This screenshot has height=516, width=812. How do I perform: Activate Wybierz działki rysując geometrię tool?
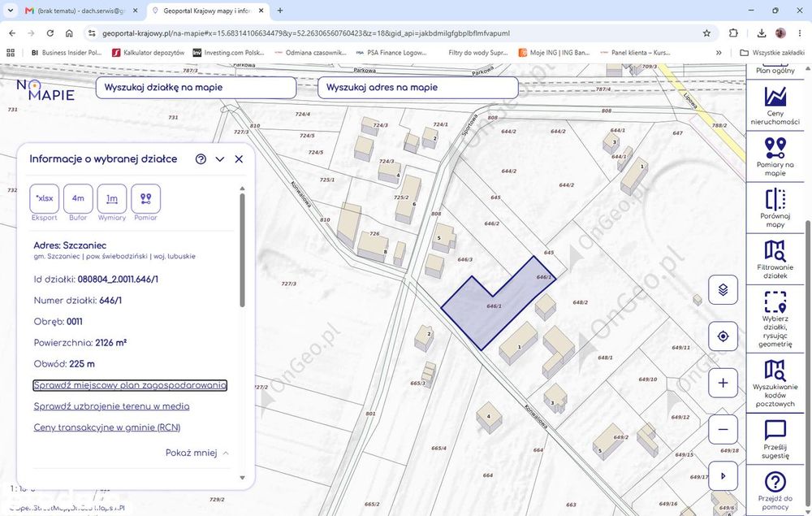(775, 319)
